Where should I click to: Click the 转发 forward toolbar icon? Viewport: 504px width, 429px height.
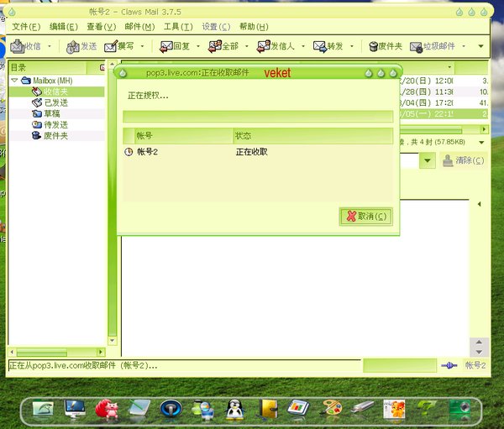320,47
